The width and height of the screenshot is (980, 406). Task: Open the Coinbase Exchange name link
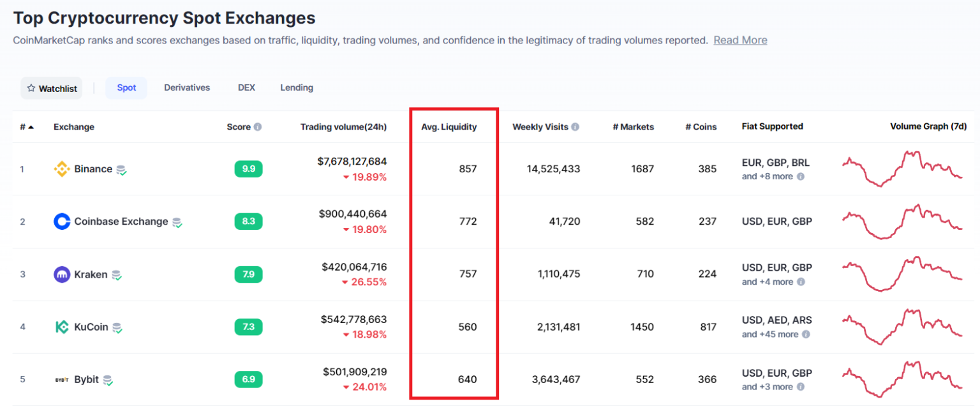click(x=121, y=222)
